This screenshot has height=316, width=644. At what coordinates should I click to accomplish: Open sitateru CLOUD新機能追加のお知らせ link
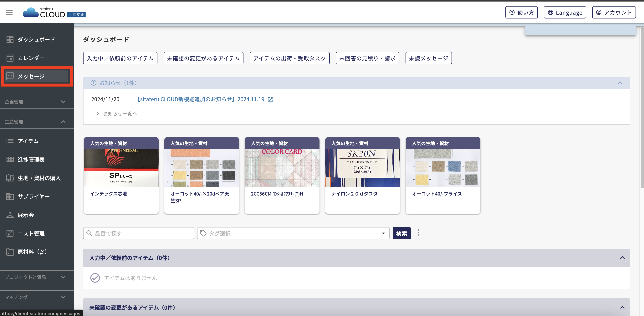(x=200, y=99)
